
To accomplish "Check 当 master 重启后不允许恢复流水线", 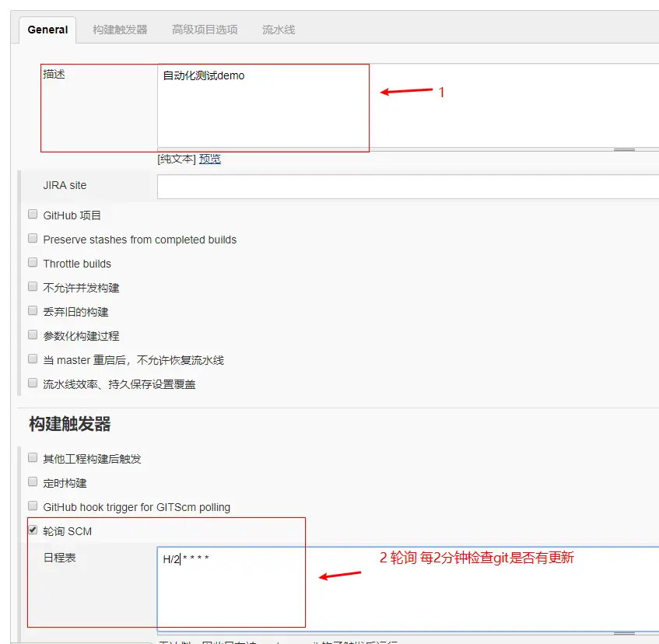I will tap(33, 359).
